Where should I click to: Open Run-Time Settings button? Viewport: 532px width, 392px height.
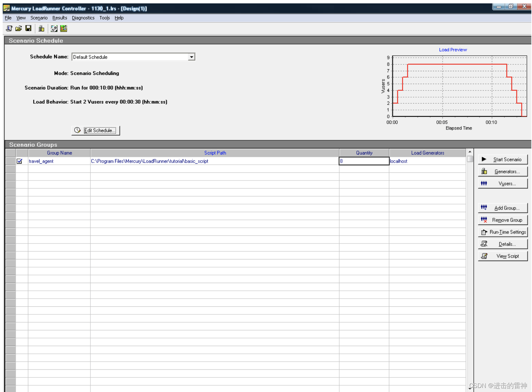coord(503,232)
